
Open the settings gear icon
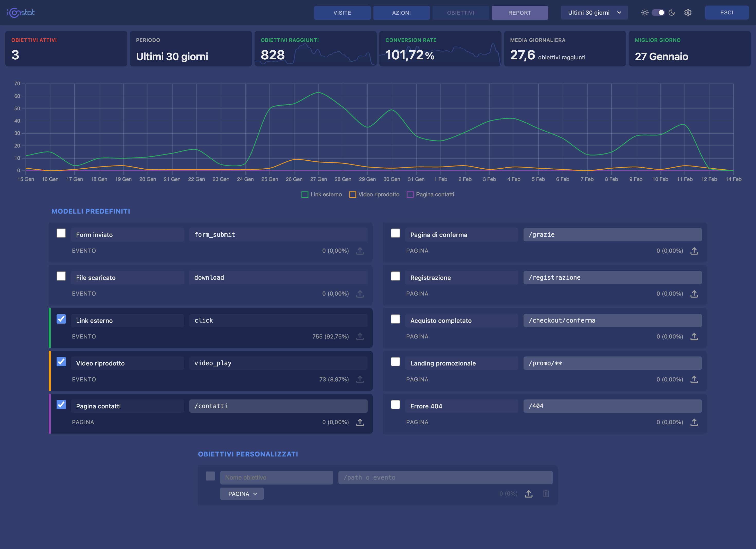[x=687, y=13]
